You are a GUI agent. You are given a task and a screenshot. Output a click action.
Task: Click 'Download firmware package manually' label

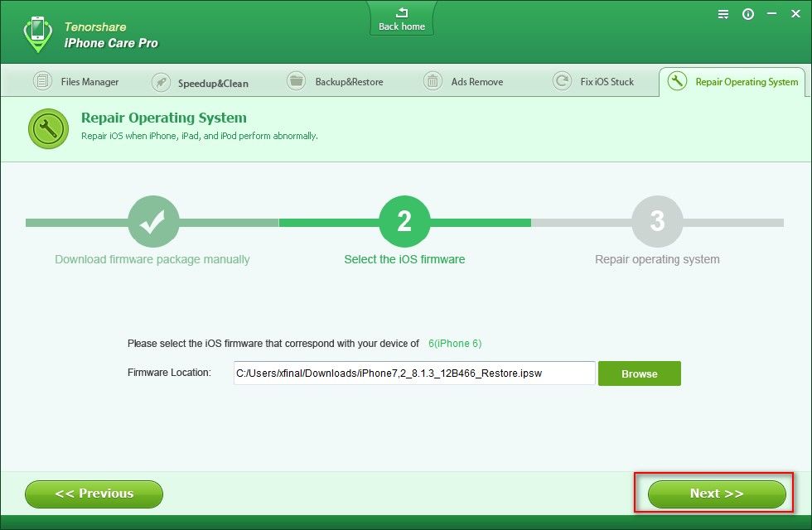152,259
